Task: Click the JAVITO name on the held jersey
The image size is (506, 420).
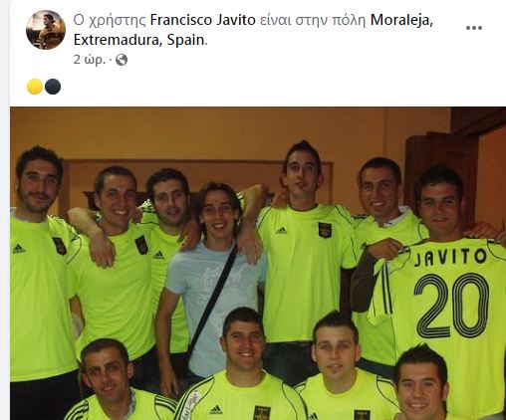Action: click(450, 257)
